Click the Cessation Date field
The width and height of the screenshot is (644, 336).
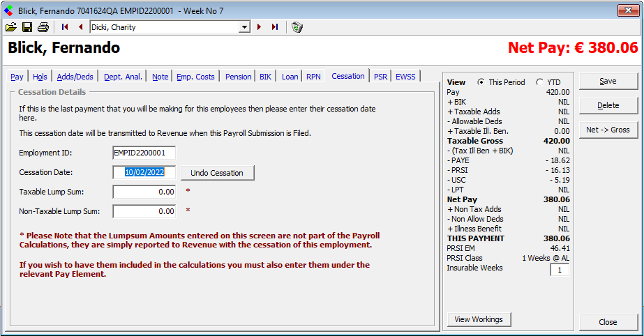pos(144,173)
